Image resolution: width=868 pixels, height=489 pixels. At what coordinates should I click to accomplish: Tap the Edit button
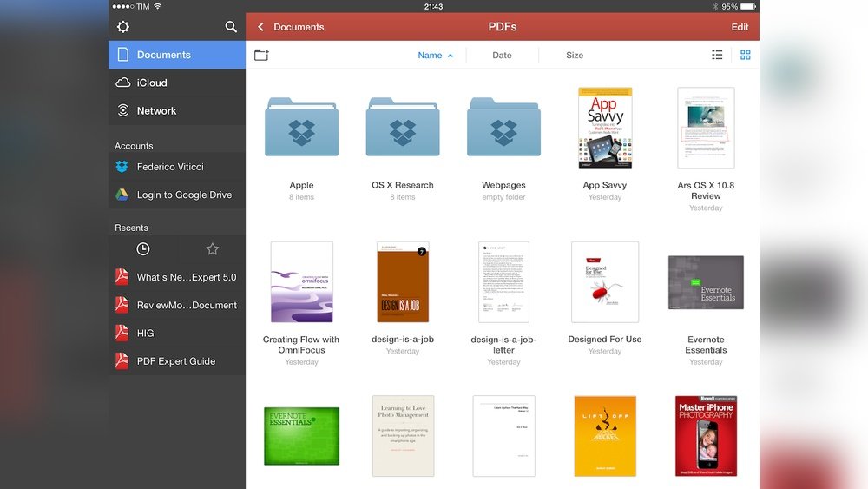point(740,27)
